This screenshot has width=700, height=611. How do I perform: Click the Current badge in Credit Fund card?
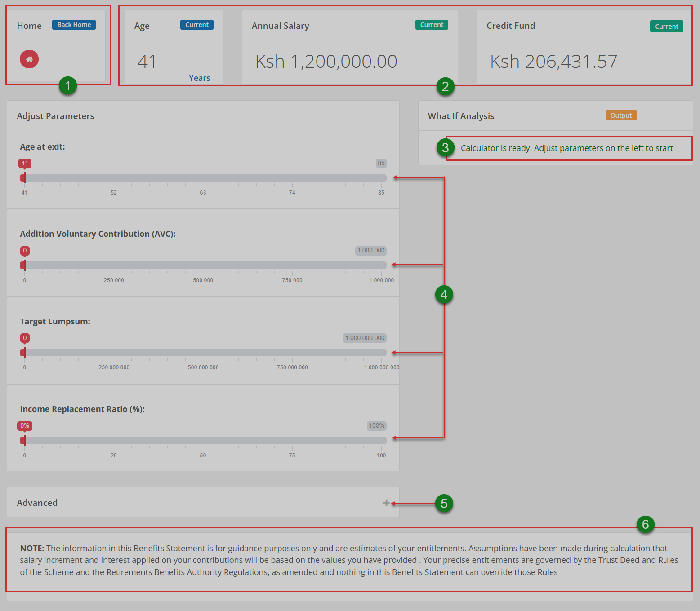[666, 27]
